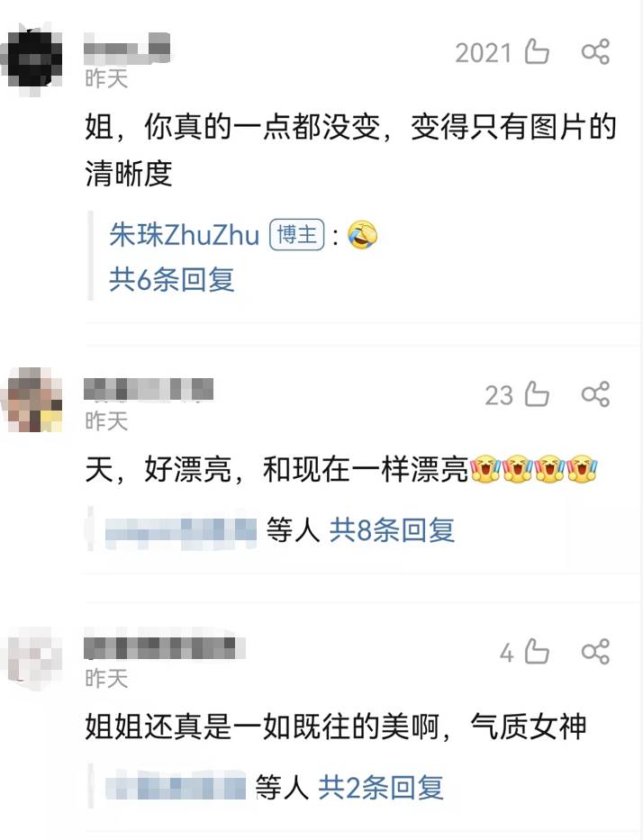The image size is (643, 840).
Task: Like the comment with 23 likes
Action: 537,395
